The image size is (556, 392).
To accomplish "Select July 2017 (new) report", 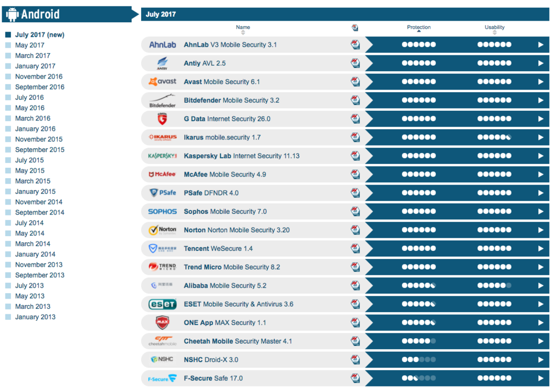I will pos(40,35).
